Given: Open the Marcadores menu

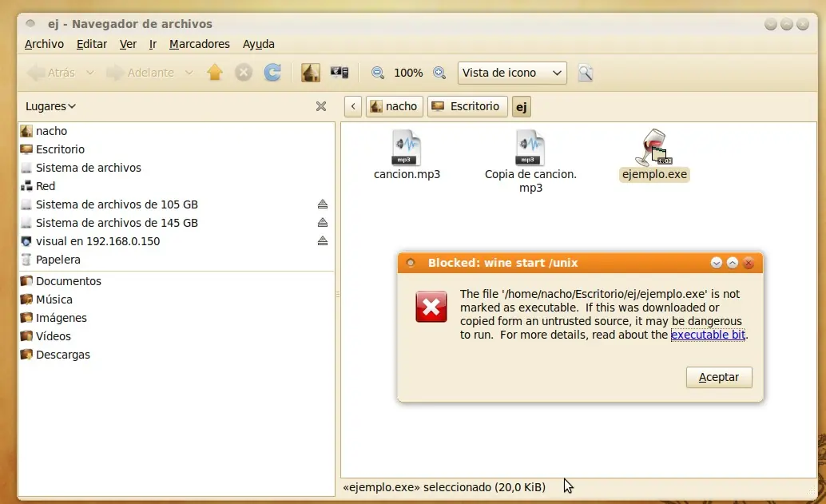Looking at the screenshot, I should (199, 44).
